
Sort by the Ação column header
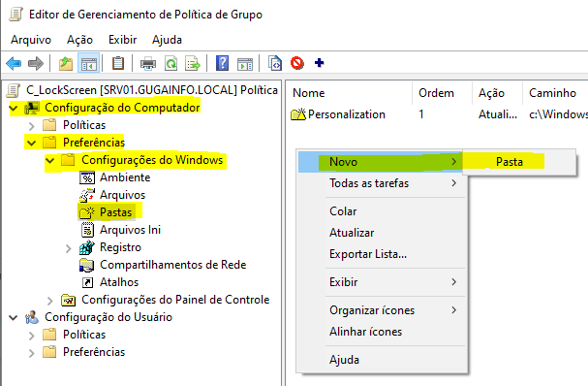click(x=497, y=93)
